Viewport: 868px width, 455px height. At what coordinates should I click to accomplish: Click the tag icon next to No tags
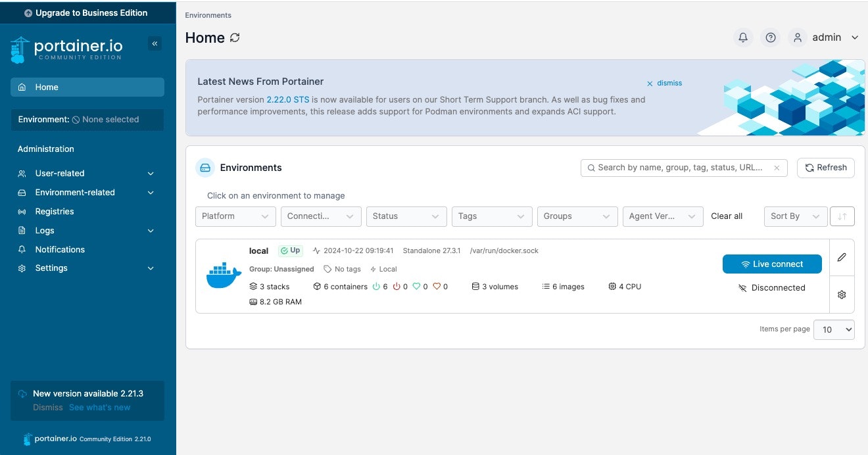pyautogui.click(x=327, y=269)
